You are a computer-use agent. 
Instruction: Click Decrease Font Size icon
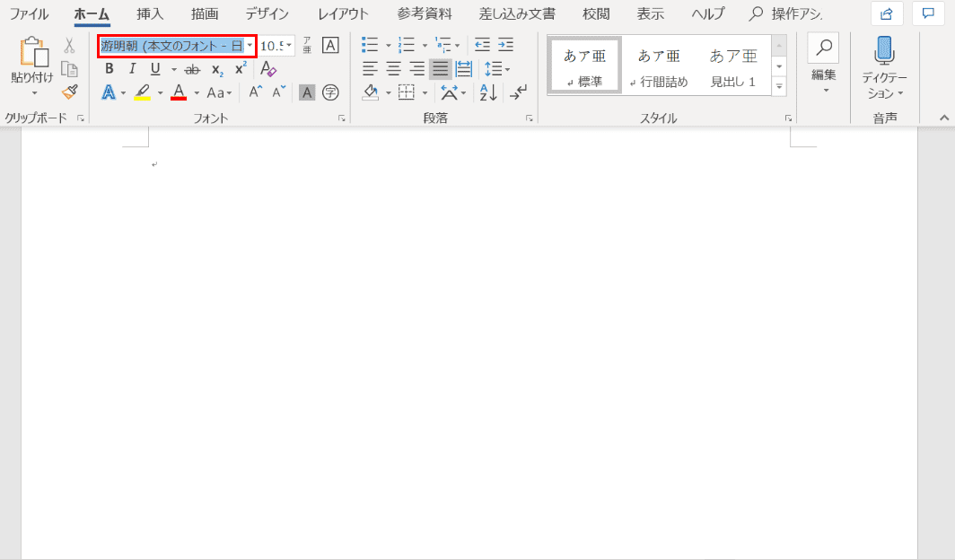click(279, 92)
